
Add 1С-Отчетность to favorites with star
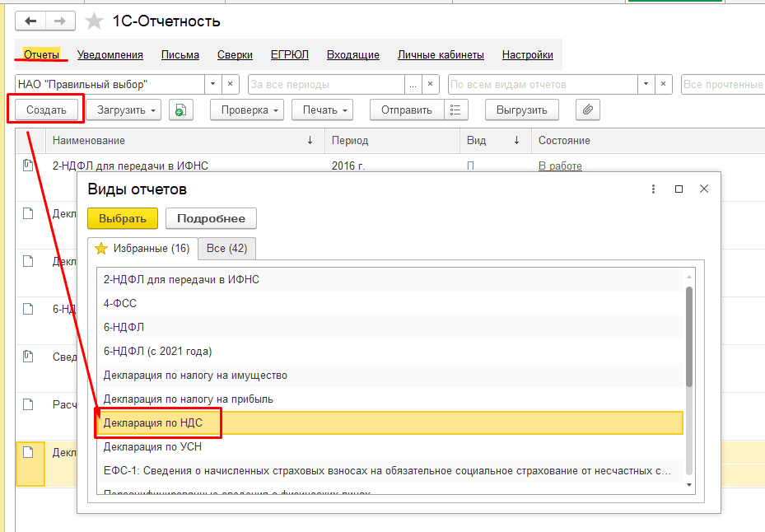pyautogui.click(x=96, y=21)
